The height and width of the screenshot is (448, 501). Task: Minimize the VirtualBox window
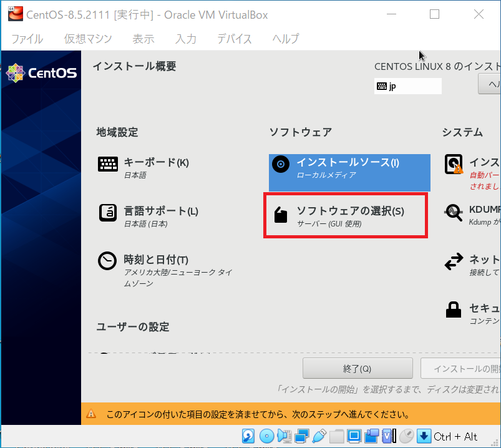pos(391,14)
